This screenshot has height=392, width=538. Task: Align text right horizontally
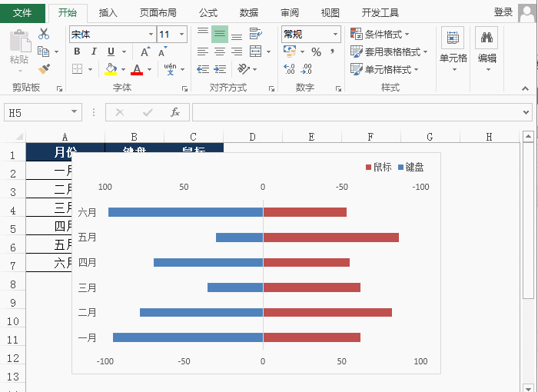tap(237, 51)
